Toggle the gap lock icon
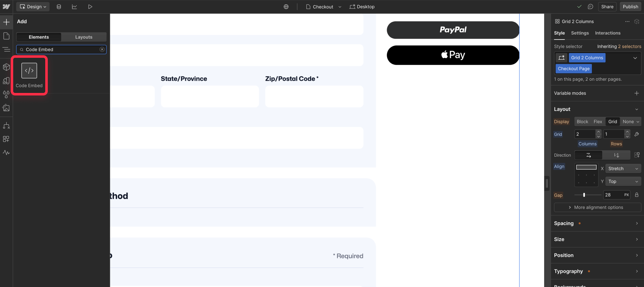The image size is (644, 287). click(x=637, y=195)
